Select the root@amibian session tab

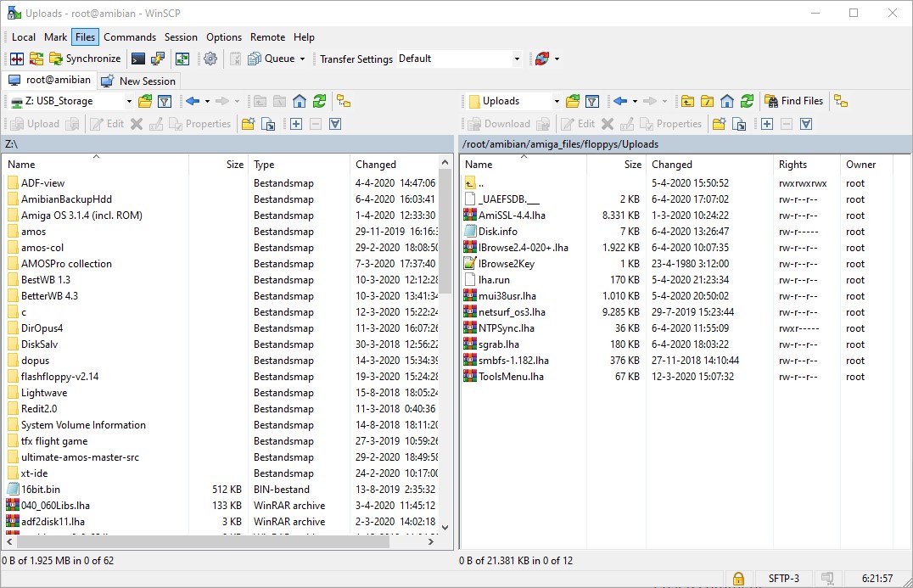49,81
